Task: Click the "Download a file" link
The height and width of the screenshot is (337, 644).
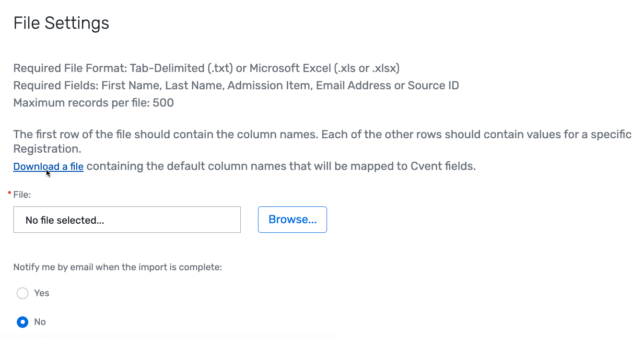Action: coord(48,167)
